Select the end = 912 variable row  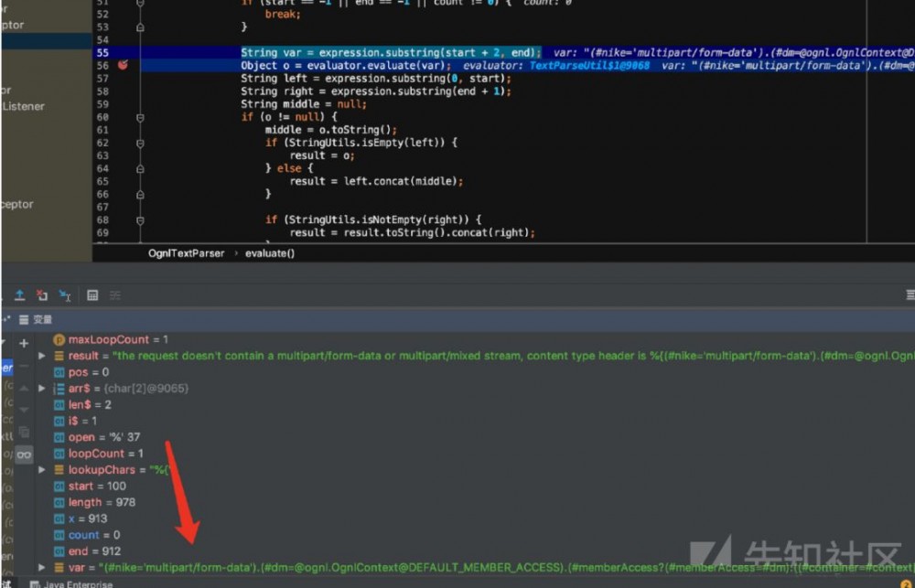coord(86,551)
